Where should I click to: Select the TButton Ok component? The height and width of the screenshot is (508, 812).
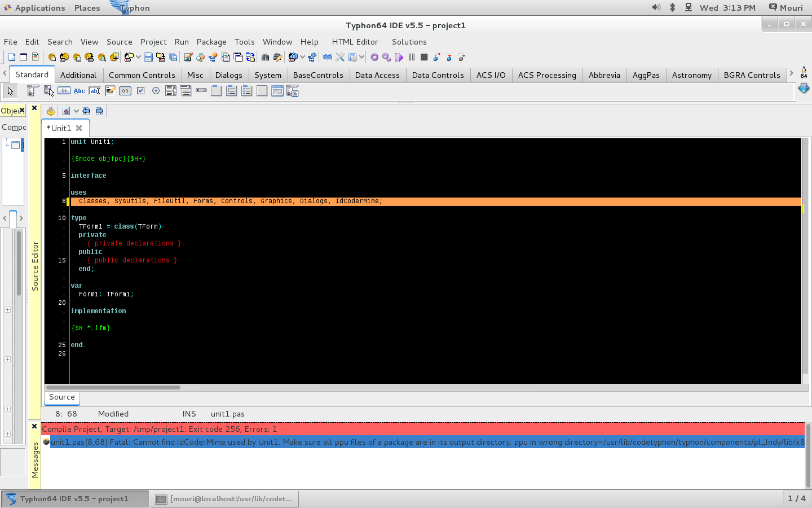[64, 91]
